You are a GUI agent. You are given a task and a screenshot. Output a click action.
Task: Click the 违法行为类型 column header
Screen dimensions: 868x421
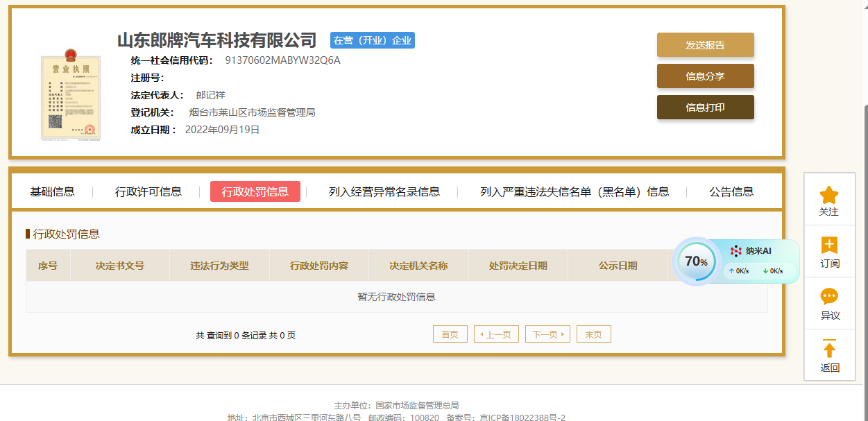(x=219, y=266)
